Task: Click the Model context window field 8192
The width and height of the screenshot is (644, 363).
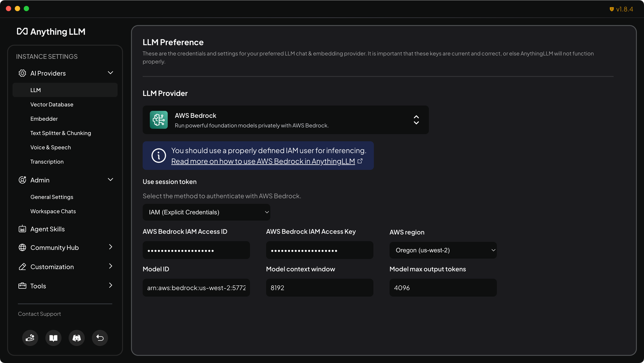Action: click(320, 288)
